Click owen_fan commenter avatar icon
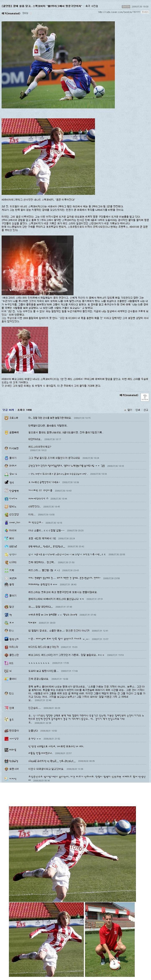The height and width of the screenshot is (980, 151). 6,522
